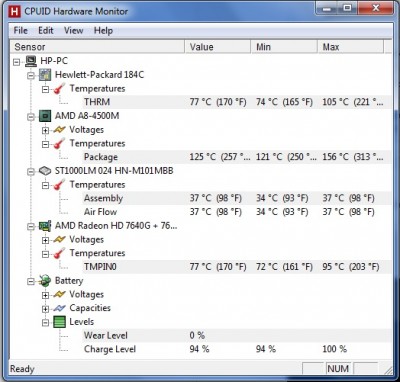Click the AMD Radeon HD 7640G graphics card icon
Screen dimensions: 400x382
pyautogui.click(x=45, y=226)
